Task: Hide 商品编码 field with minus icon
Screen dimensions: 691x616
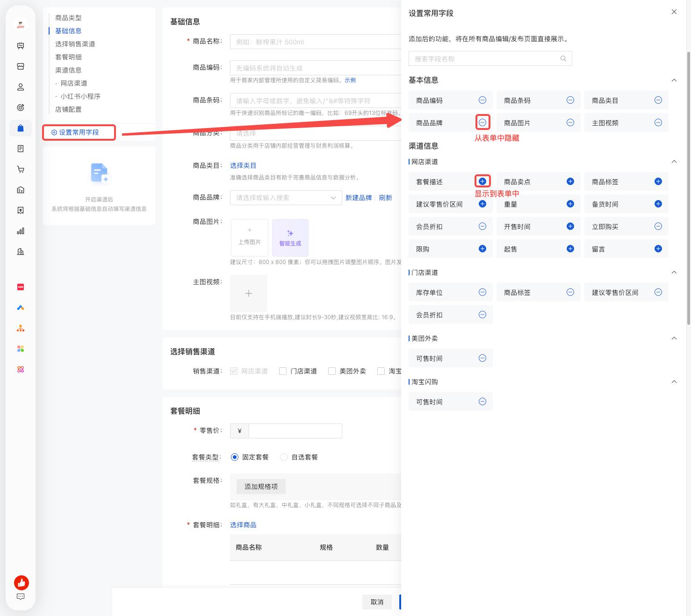Action: point(482,100)
